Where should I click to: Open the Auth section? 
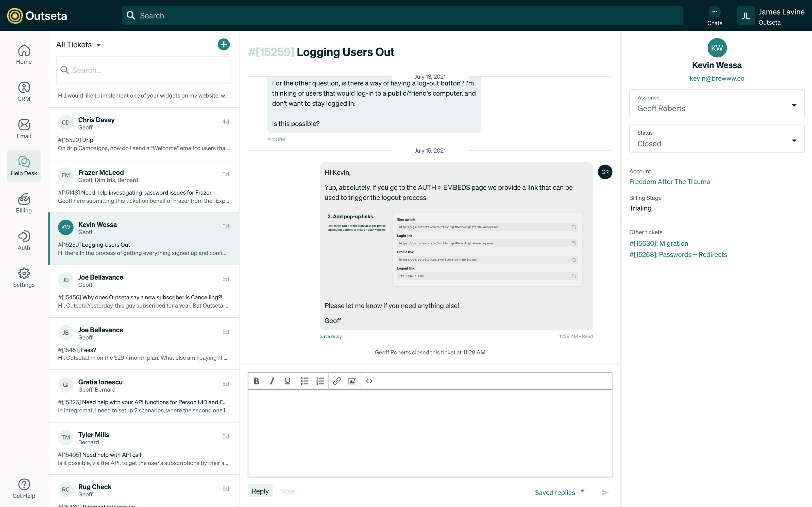[24, 240]
